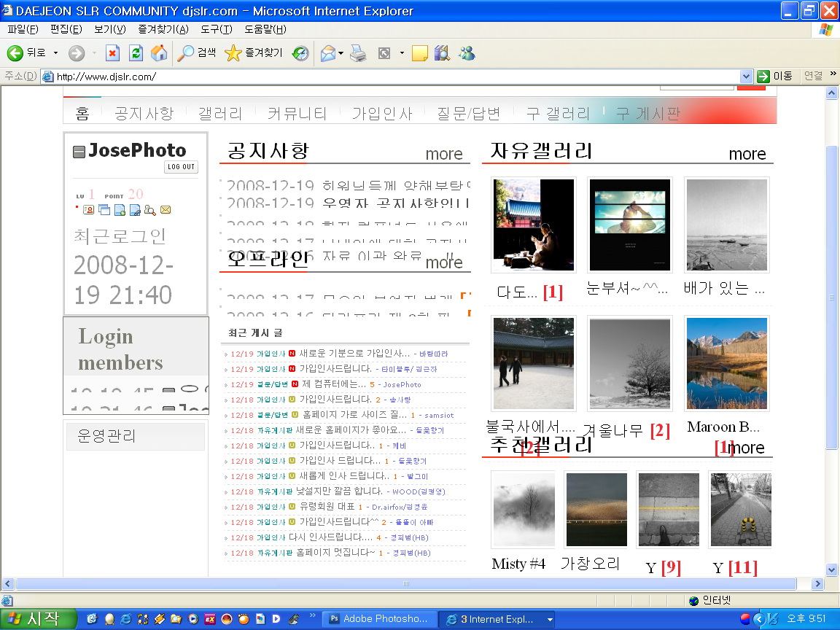Viewport: 840px width, 630px height.
Task: Open 'more' link beside 자유갤러리
Action: 747,154
